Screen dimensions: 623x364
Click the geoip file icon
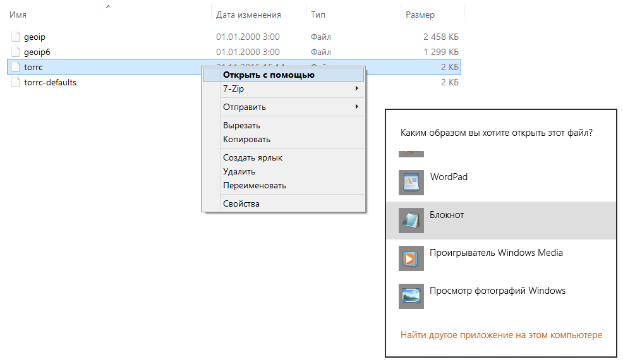(x=16, y=37)
